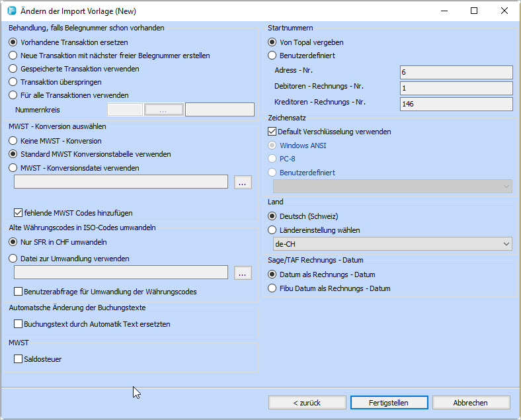Enable 'Buchungstext durch Automatik Text ersetzten'

pyautogui.click(x=19, y=324)
